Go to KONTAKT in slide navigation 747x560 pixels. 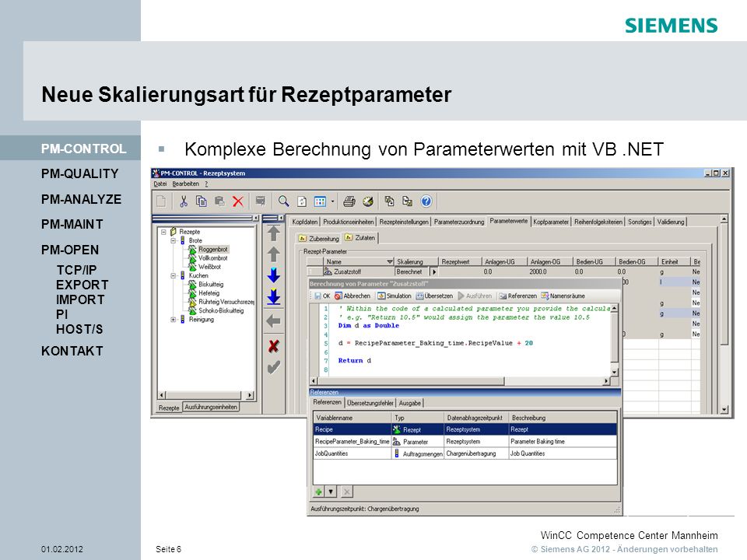click(72, 351)
